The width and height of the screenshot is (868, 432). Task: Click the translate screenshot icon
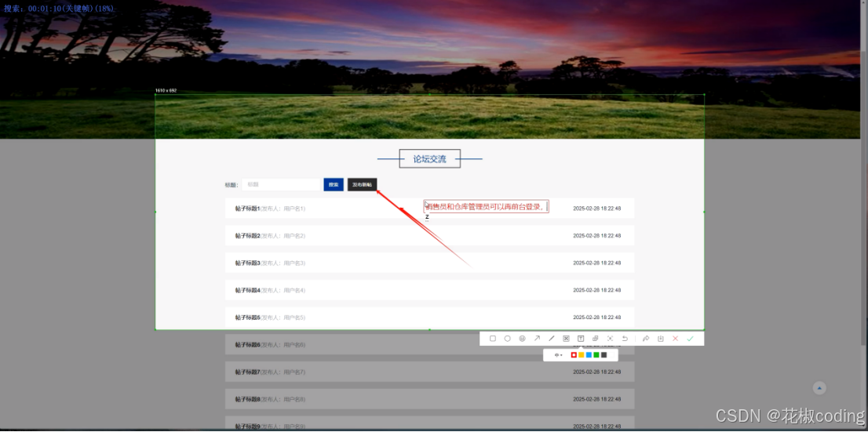[x=595, y=339]
